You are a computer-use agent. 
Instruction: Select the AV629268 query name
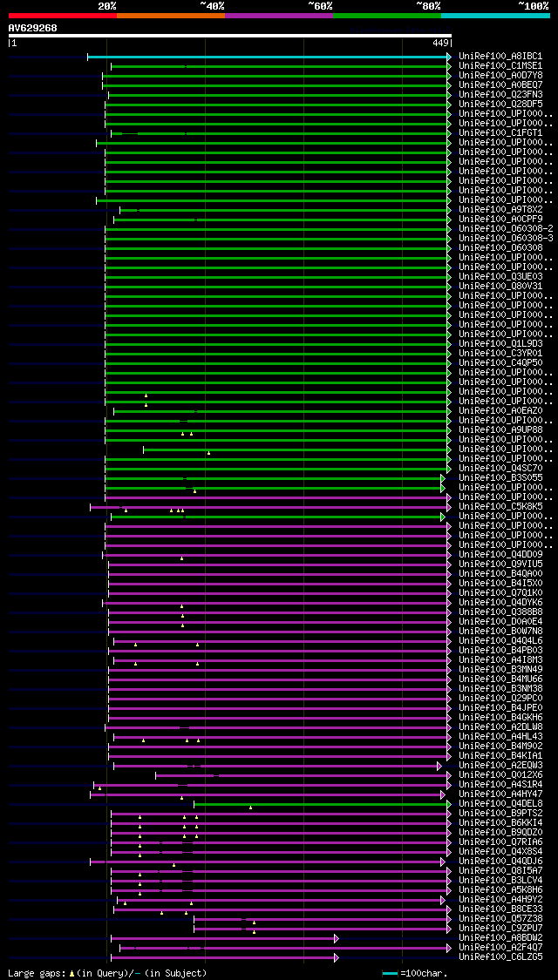click(32, 28)
